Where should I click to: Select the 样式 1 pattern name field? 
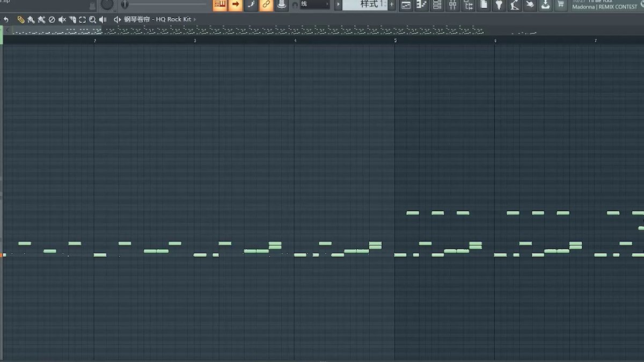pos(365,5)
